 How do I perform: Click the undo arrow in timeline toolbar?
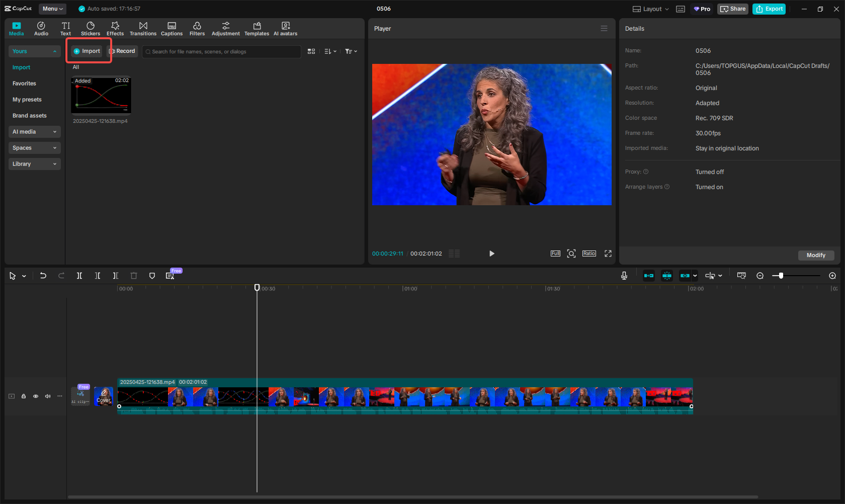point(43,276)
